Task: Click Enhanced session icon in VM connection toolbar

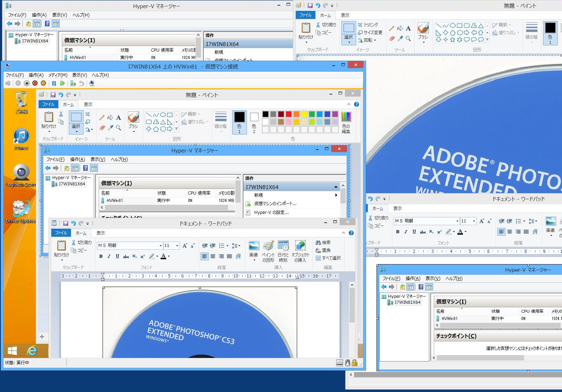Action: pyautogui.click(x=92, y=83)
